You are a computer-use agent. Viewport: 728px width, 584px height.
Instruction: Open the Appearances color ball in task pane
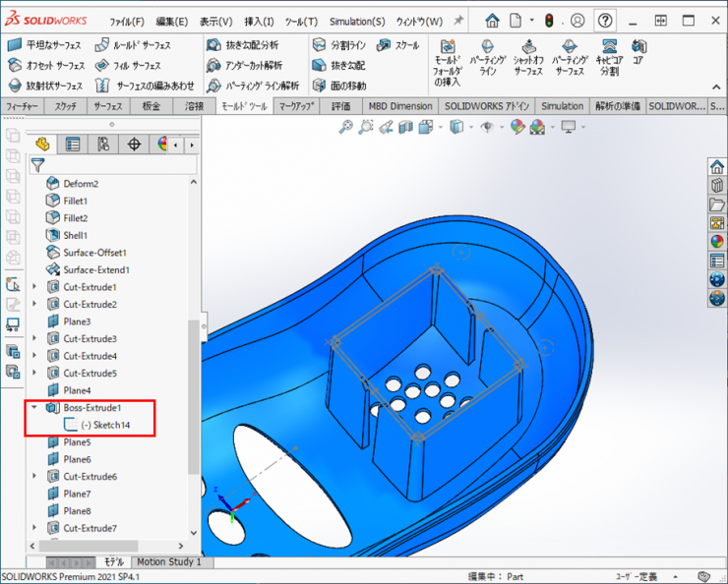coord(717,241)
